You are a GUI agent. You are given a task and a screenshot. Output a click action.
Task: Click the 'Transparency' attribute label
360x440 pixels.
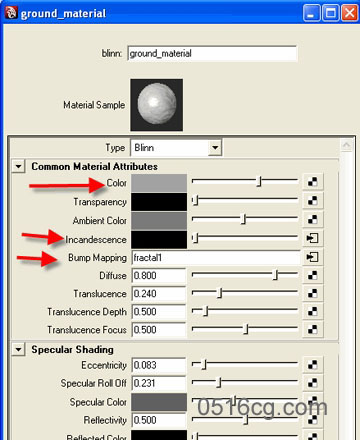pyautogui.click(x=100, y=202)
